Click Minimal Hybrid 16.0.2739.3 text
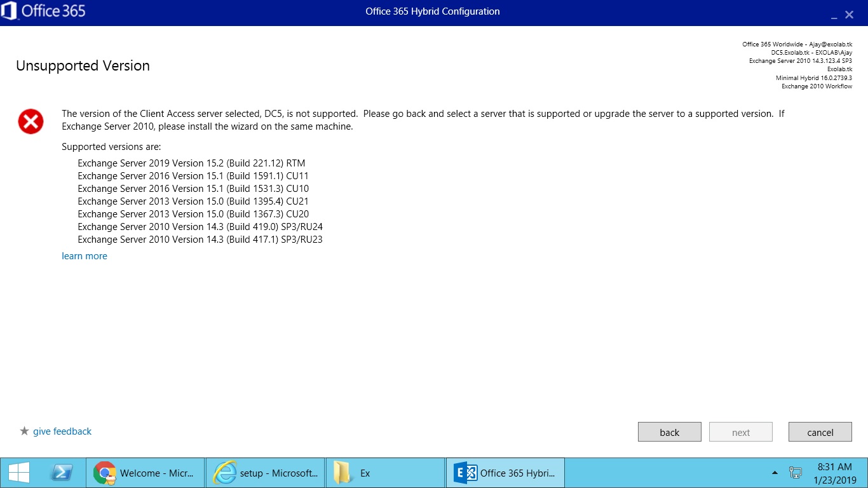Image resolution: width=868 pixels, height=488 pixels. pos(814,78)
